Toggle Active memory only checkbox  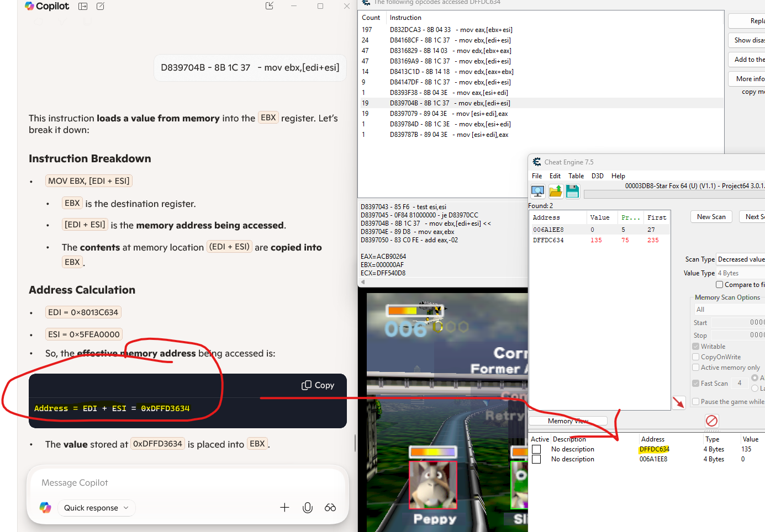pos(695,368)
